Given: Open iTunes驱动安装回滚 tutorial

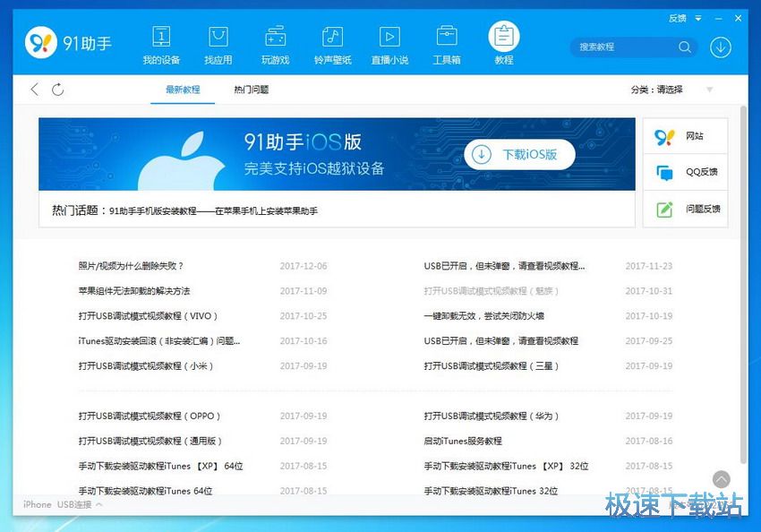Looking at the screenshot, I should pos(159,340).
